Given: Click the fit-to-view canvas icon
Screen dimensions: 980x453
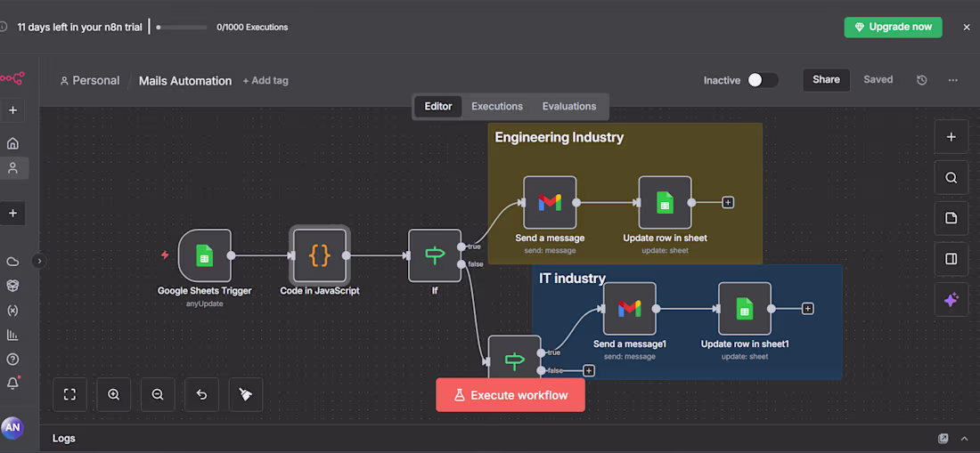Looking at the screenshot, I should pyautogui.click(x=70, y=394).
